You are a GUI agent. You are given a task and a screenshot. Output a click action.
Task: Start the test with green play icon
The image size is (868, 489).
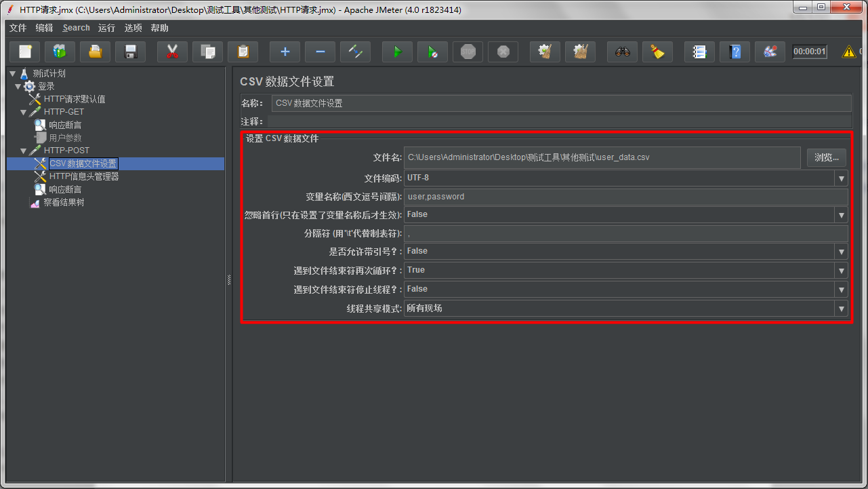pyautogui.click(x=398, y=52)
